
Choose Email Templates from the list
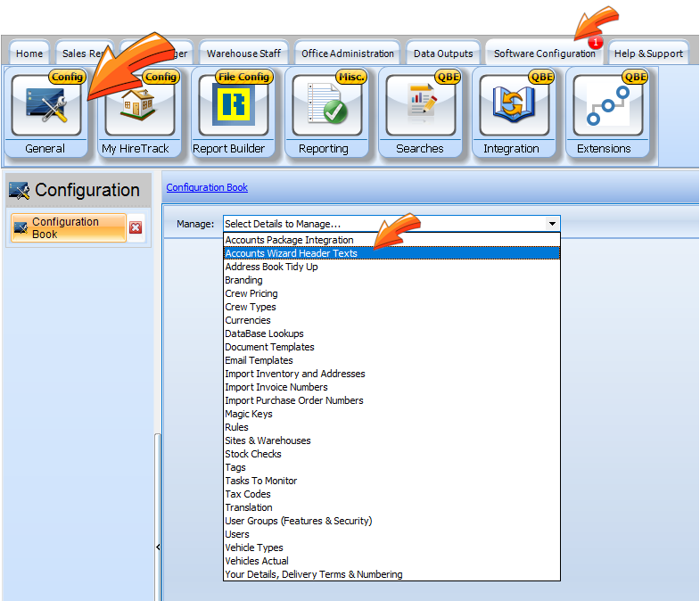pyautogui.click(x=259, y=360)
